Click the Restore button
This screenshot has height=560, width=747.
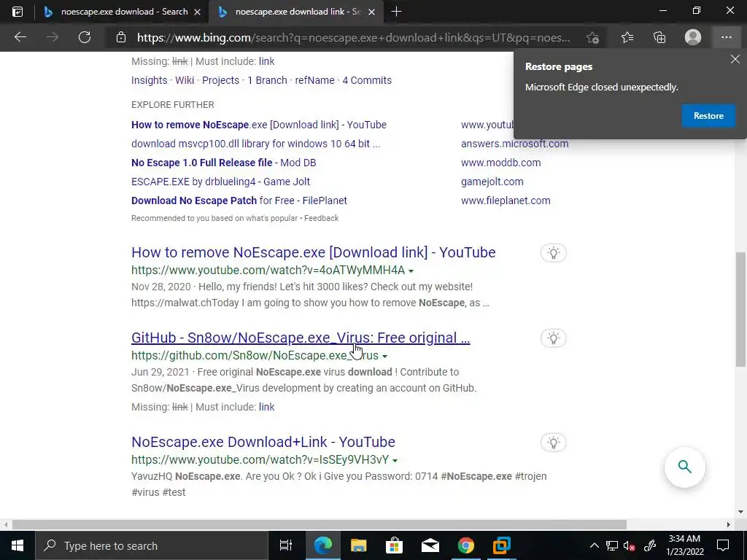708,116
